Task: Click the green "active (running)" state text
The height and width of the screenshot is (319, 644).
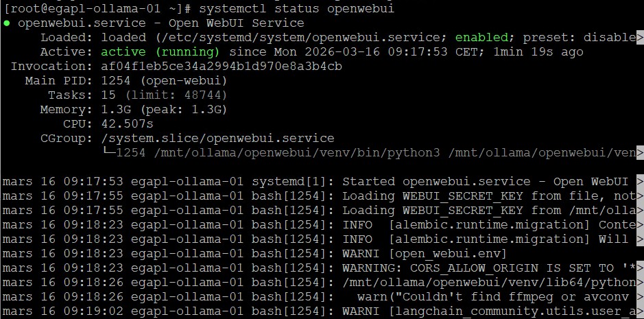Action: click(160, 51)
